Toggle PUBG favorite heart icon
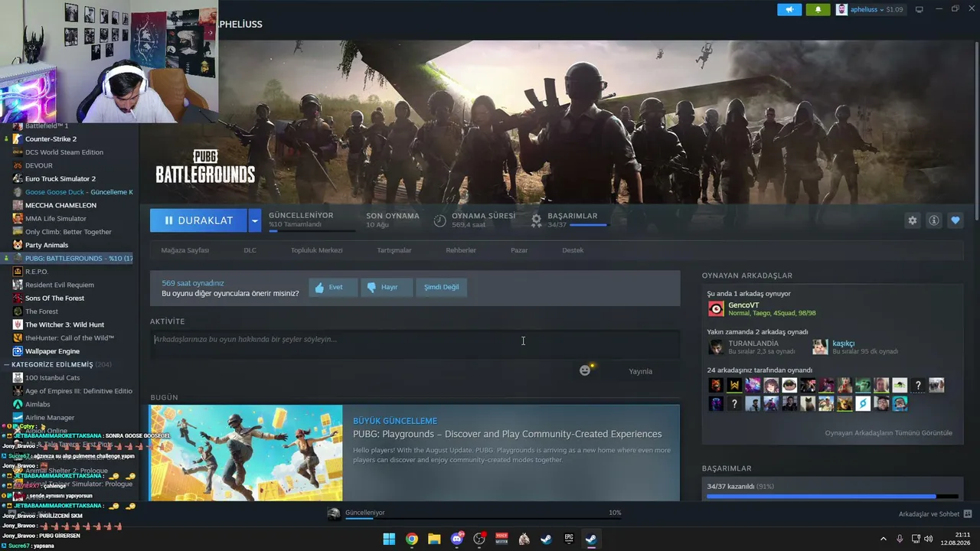The image size is (980, 551). 955,220
